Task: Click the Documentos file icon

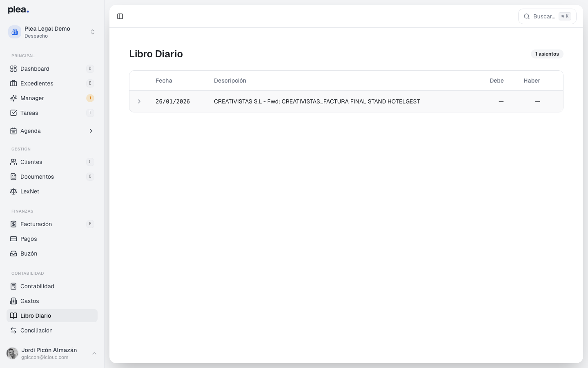Action: pyautogui.click(x=13, y=177)
